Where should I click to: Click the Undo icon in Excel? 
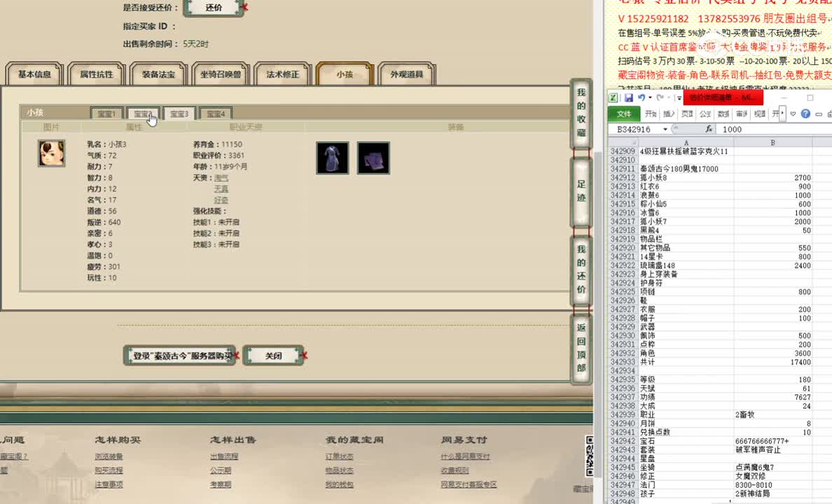(641, 97)
